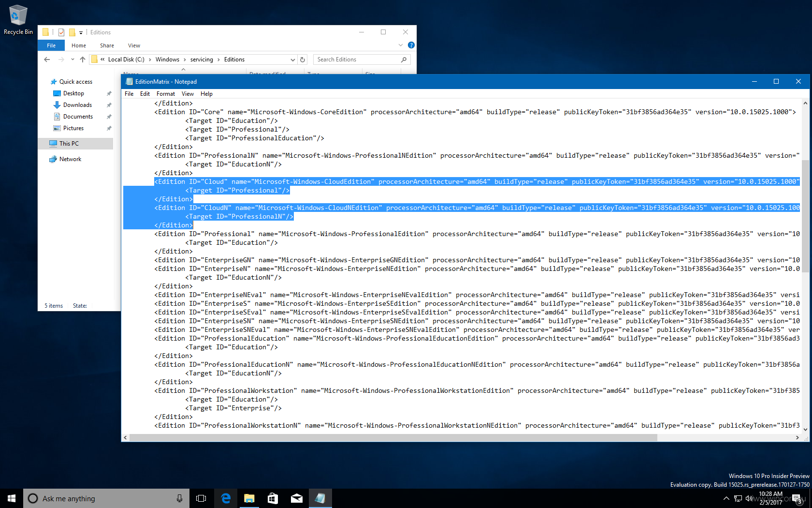Select This PC in navigation pane
812x508 pixels.
tap(75, 144)
